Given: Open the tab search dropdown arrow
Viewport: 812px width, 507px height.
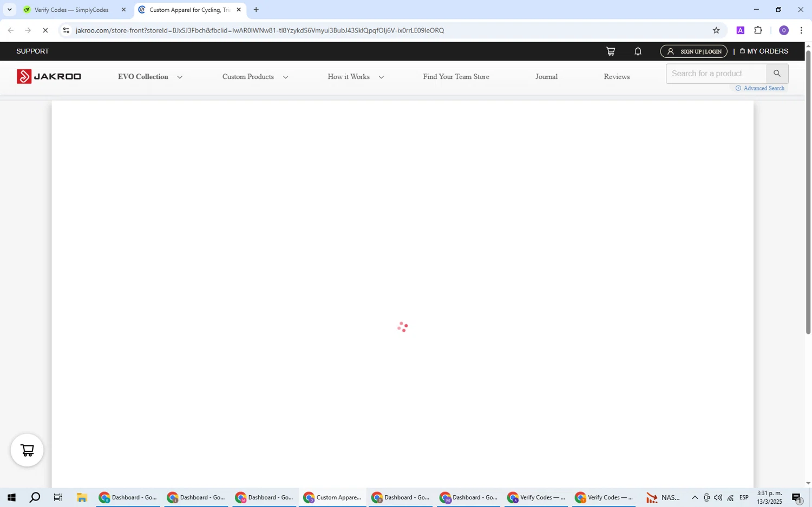Looking at the screenshot, I should tap(9, 10).
